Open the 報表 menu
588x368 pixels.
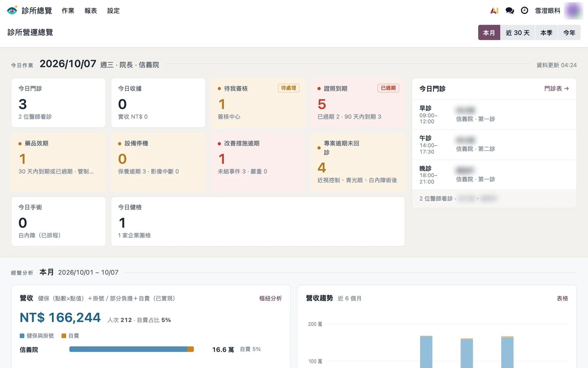[x=91, y=11]
